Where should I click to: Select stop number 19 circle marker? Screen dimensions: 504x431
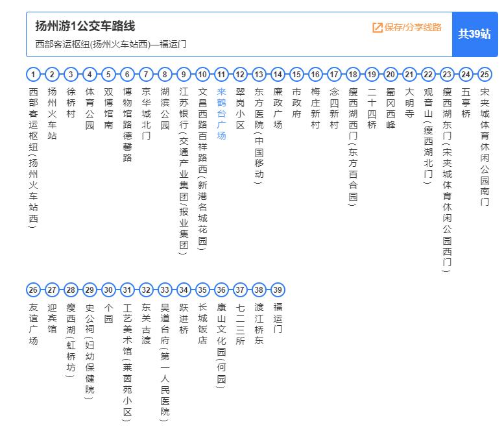pos(372,75)
